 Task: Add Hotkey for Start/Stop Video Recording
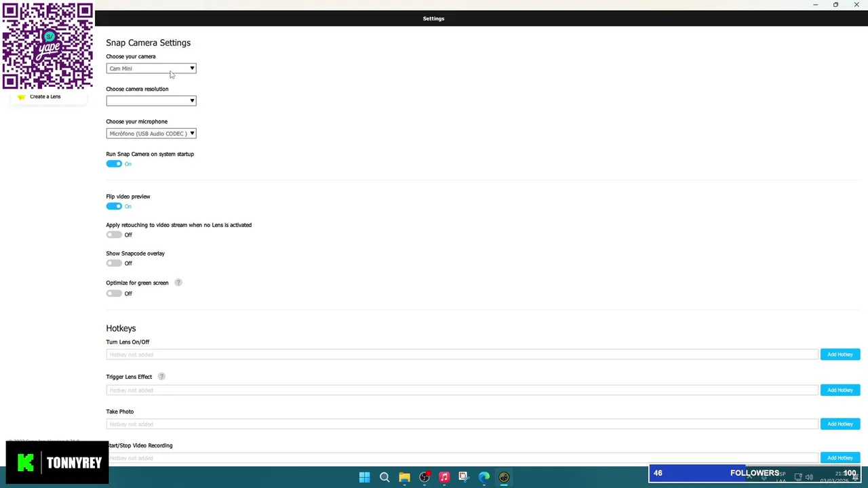[840, 457]
